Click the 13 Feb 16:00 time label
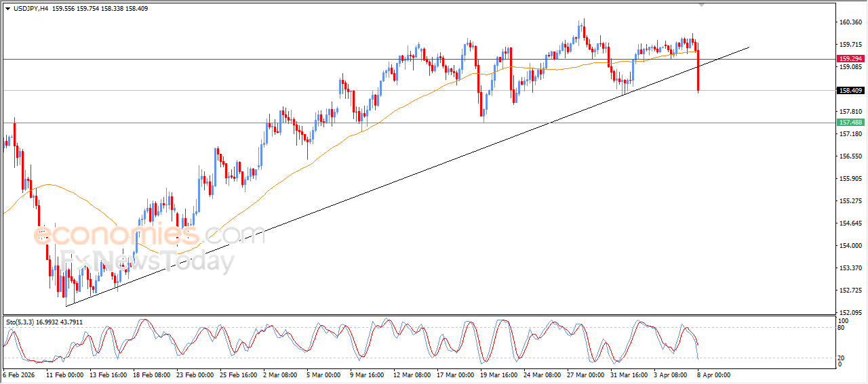 108,375
